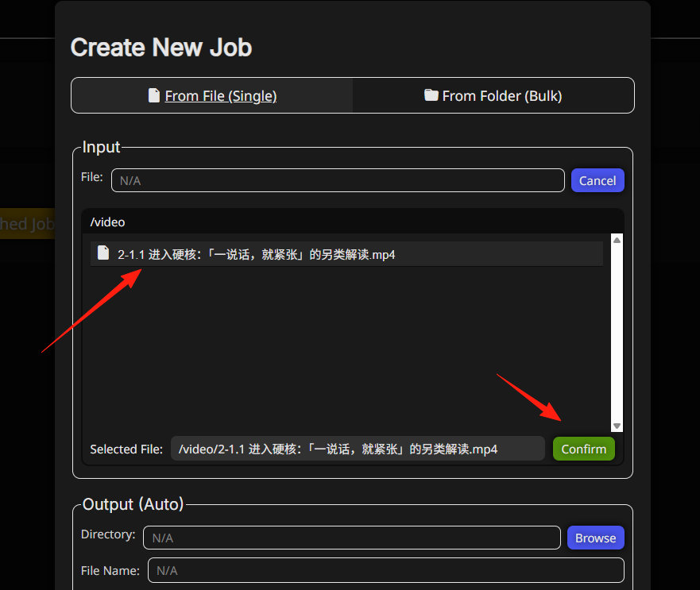Click the /video folder path header
This screenshot has height=590, width=700.
pos(107,222)
